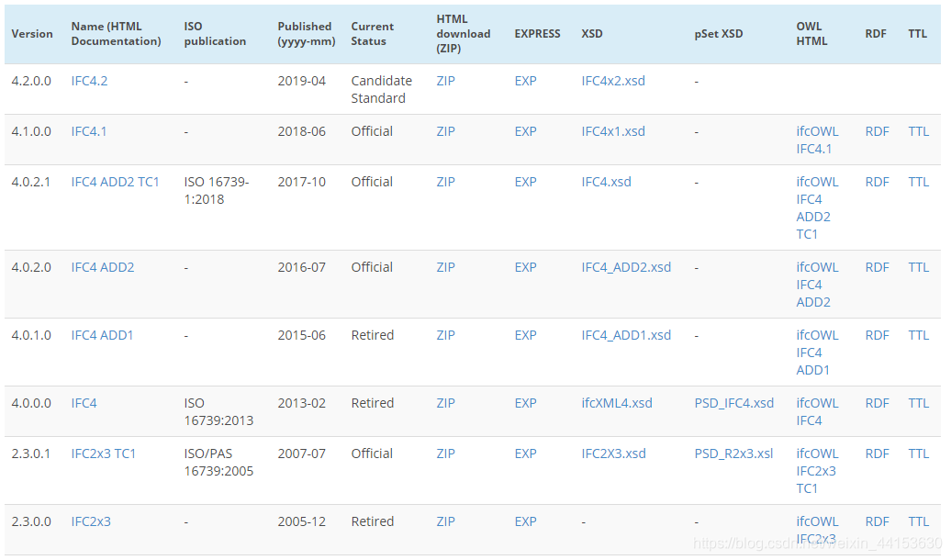Viewport: 951px width, 560px height.
Task: Open the ifcOWL IFC4 ADD2 TC1 link
Action: [x=818, y=208]
